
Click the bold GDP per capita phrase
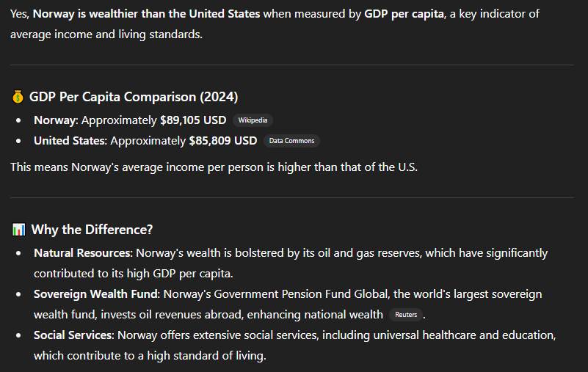[404, 14]
